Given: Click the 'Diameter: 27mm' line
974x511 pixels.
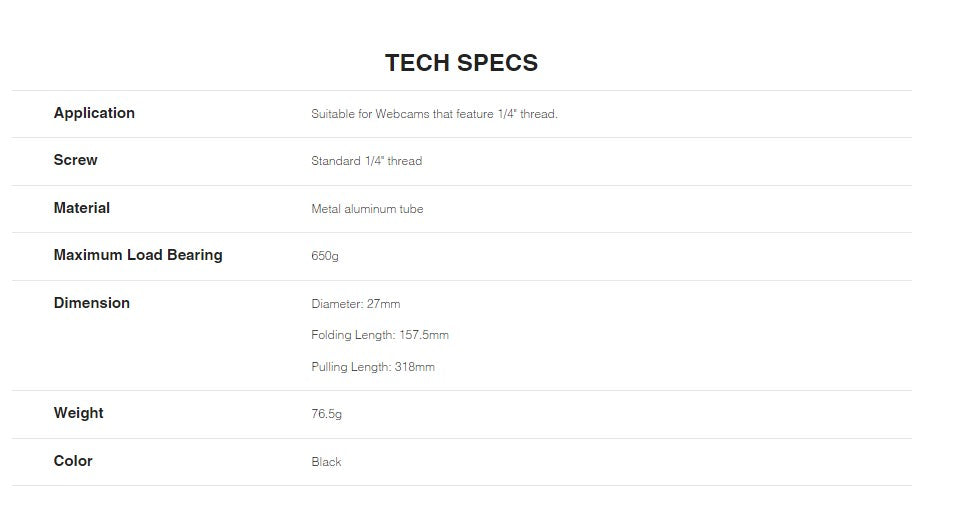Looking at the screenshot, I should point(355,304).
